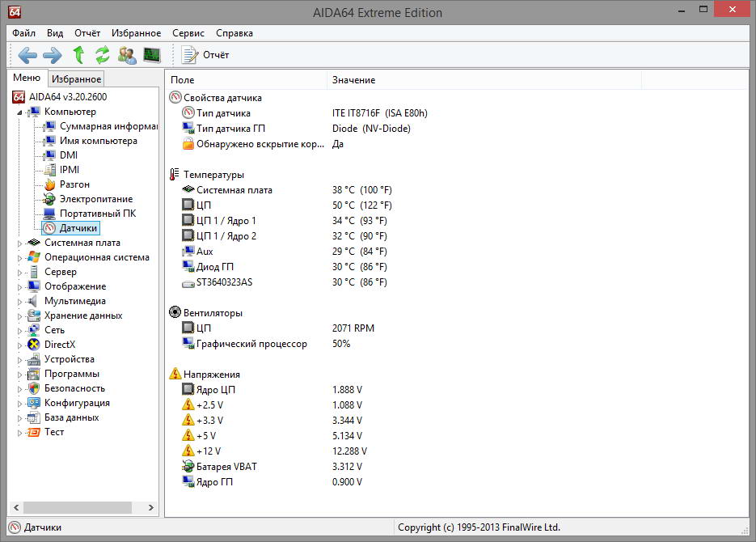756x542 pixels.
Task: Go back with the blue left arrow
Action: 27,55
